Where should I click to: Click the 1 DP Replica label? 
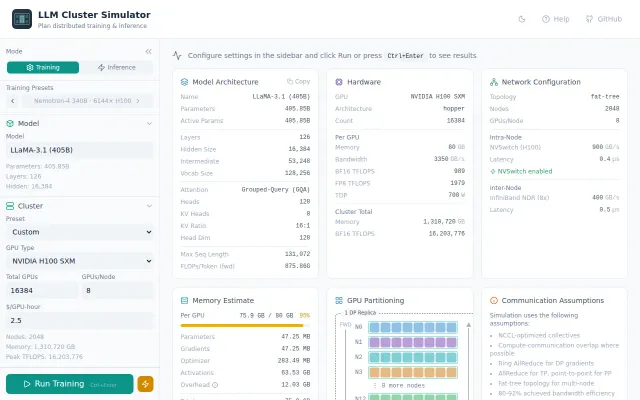[x=360, y=313]
